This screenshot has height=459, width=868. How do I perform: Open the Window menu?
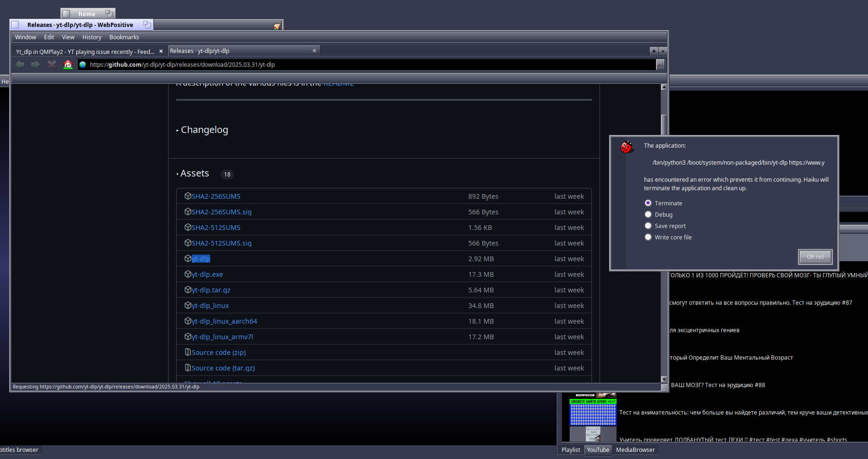26,37
